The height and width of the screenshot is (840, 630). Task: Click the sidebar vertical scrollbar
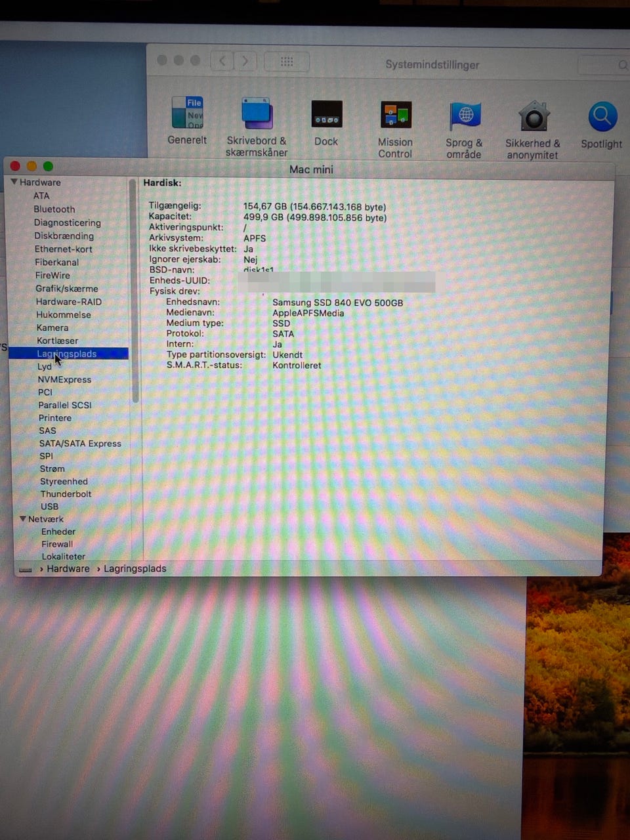135,292
